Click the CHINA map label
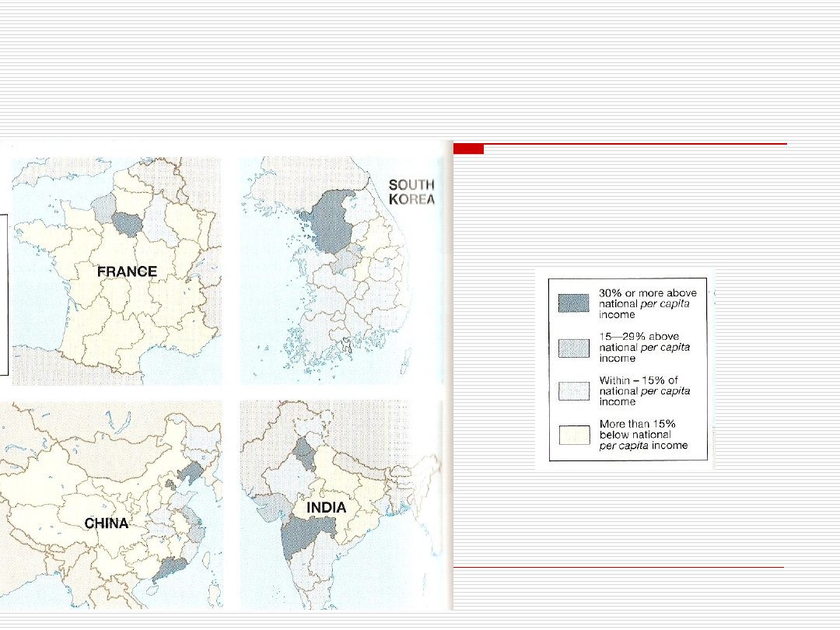Image resolution: width=840 pixels, height=630 pixels. pyautogui.click(x=106, y=523)
